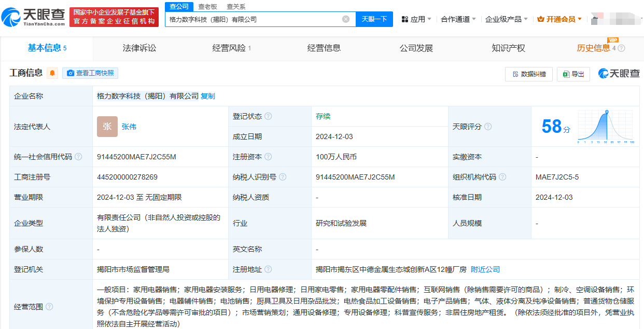Click the organization code MAE7J2C5-5
The image size is (644, 329).
click(x=557, y=177)
